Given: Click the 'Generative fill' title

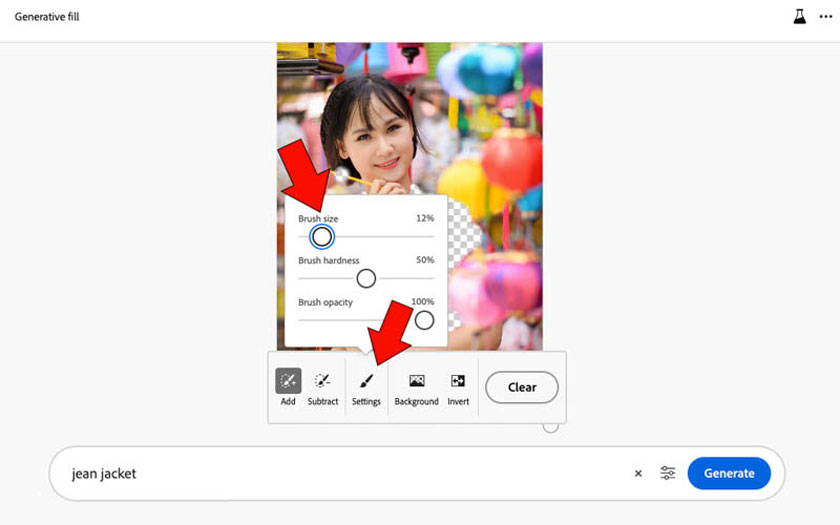Looking at the screenshot, I should click(x=47, y=17).
